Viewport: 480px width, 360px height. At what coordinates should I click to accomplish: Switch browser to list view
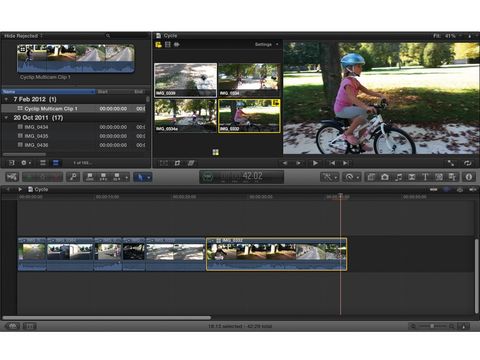(x=56, y=163)
